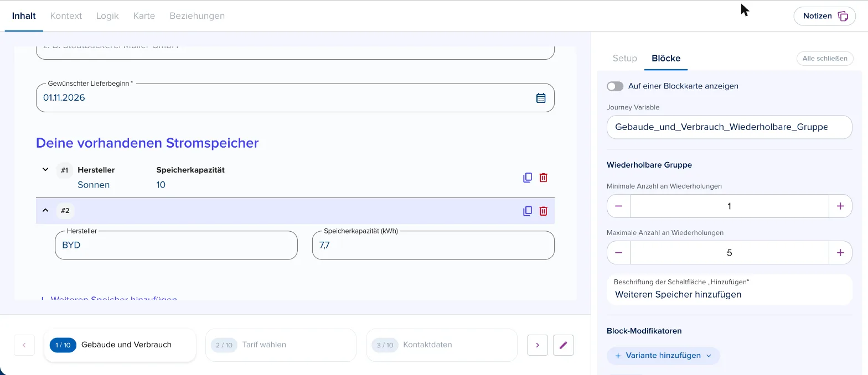Go to next step with right arrow
This screenshot has width=868, height=375.
point(538,345)
